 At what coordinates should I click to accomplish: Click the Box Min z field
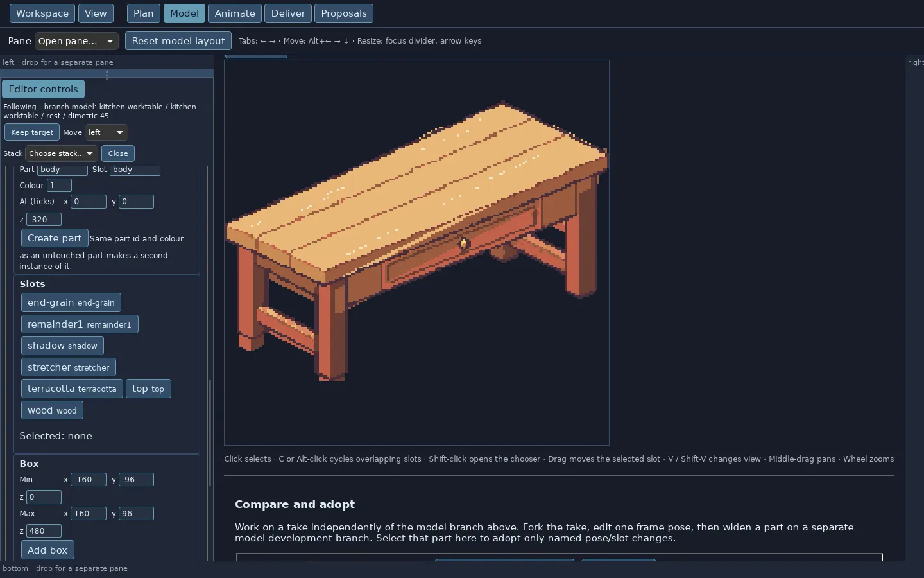click(44, 497)
